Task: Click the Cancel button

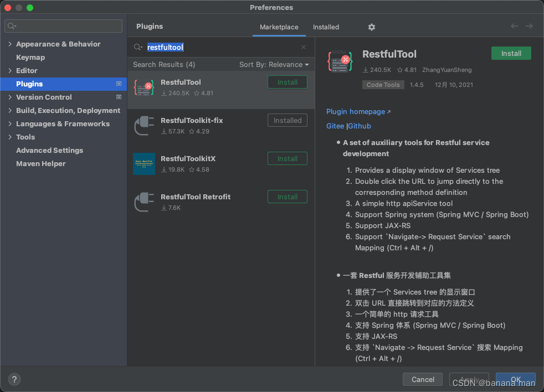Action: pos(423,379)
